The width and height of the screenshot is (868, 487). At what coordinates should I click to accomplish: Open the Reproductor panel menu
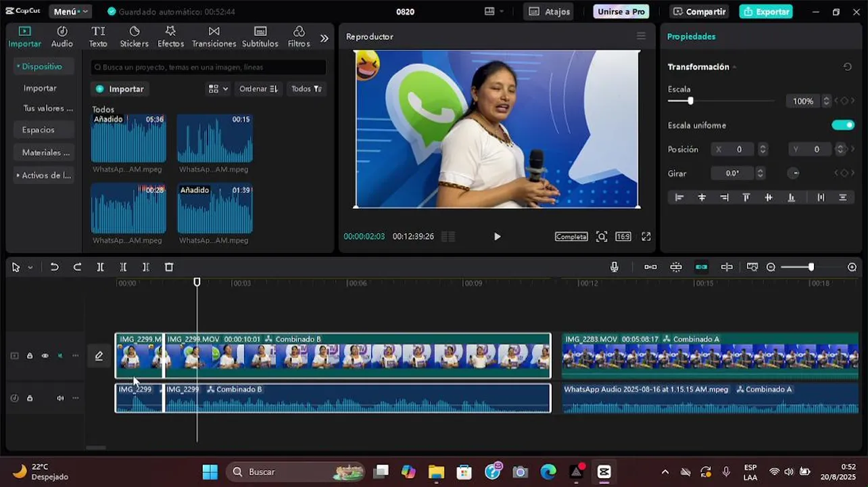point(641,37)
